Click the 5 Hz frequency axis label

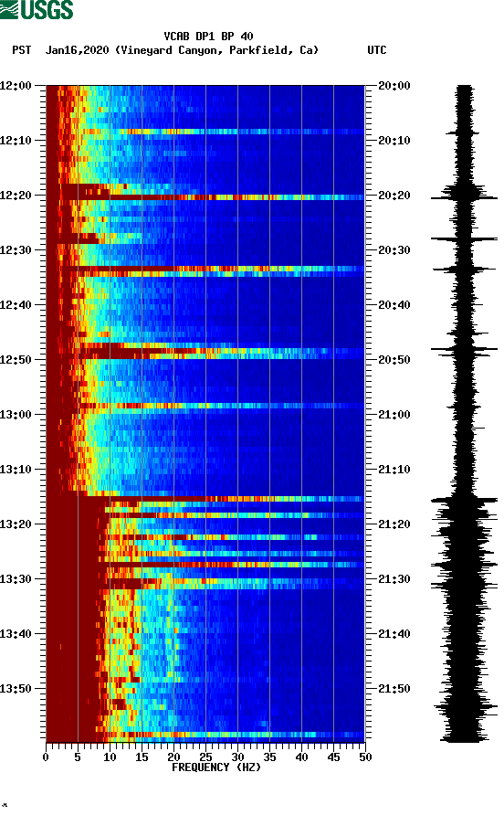click(78, 757)
